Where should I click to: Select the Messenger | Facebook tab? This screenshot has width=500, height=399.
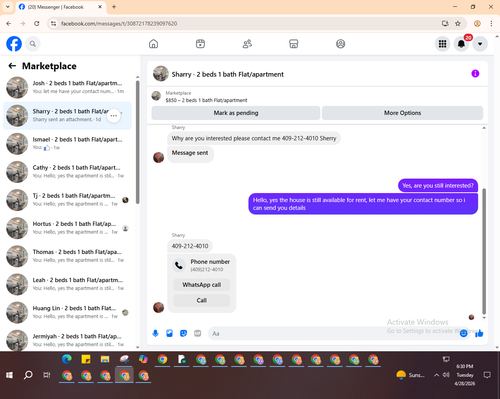60,7
